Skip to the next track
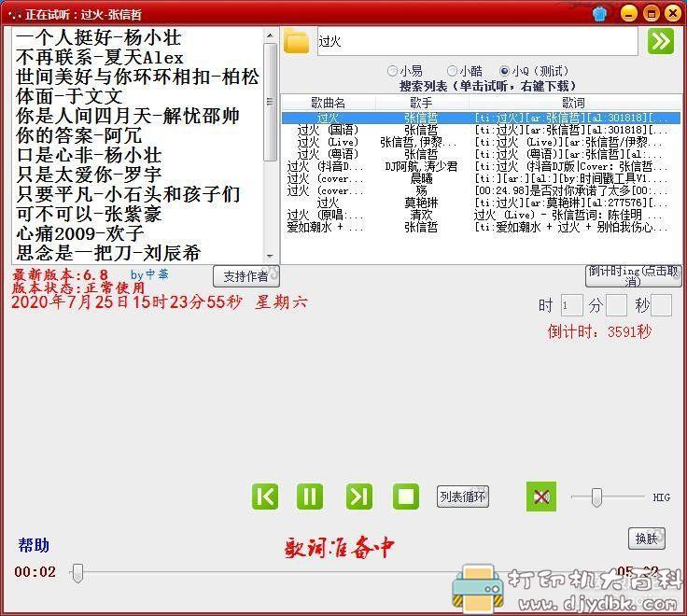Image resolution: width=687 pixels, height=616 pixels. [x=359, y=497]
